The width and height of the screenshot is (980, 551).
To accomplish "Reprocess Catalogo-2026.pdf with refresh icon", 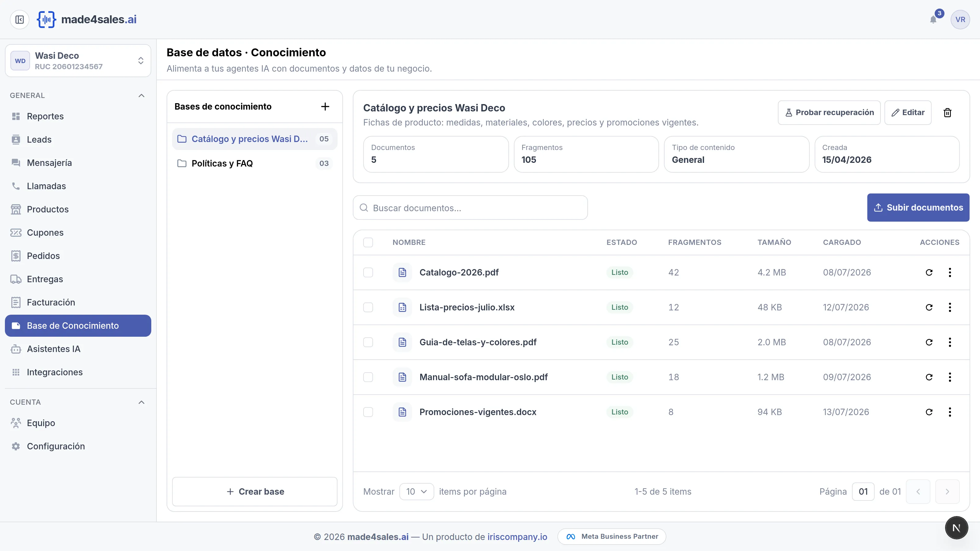I will (x=929, y=272).
